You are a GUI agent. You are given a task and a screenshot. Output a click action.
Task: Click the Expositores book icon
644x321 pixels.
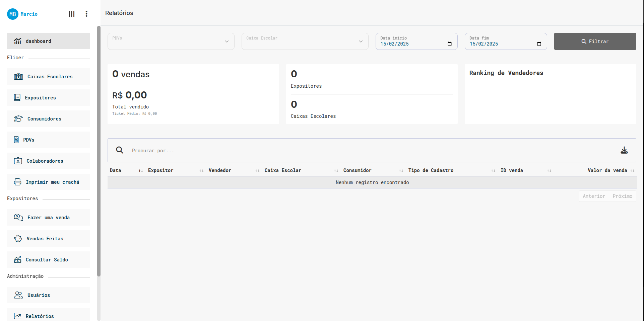[x=17, y=97]
